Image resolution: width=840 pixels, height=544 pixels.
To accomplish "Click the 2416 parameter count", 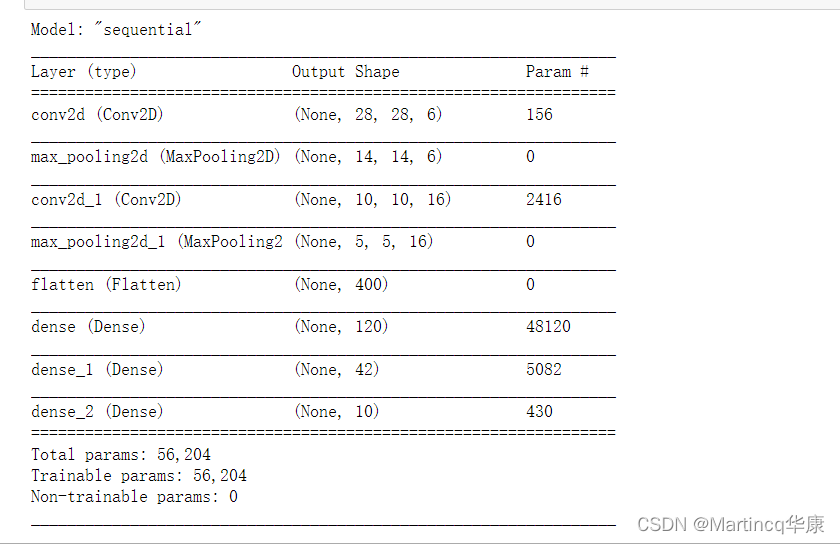I will (x=544, y=200).
